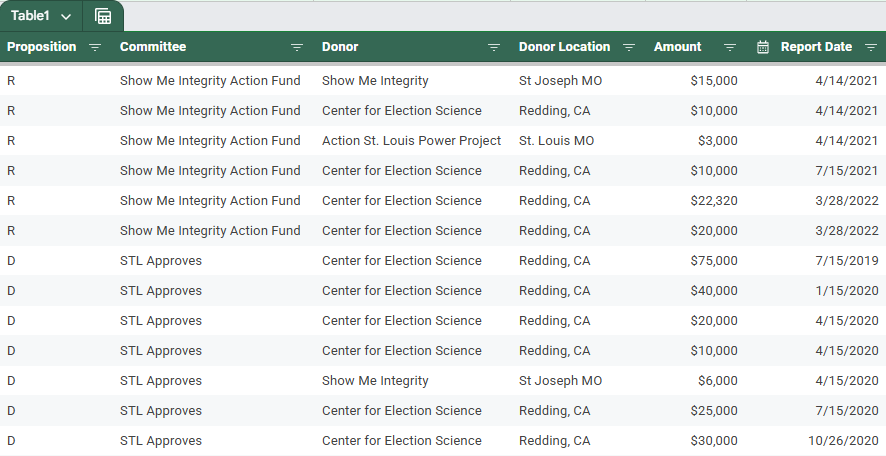
Task: Select the $40,000 amount cell
Action: 714,290
